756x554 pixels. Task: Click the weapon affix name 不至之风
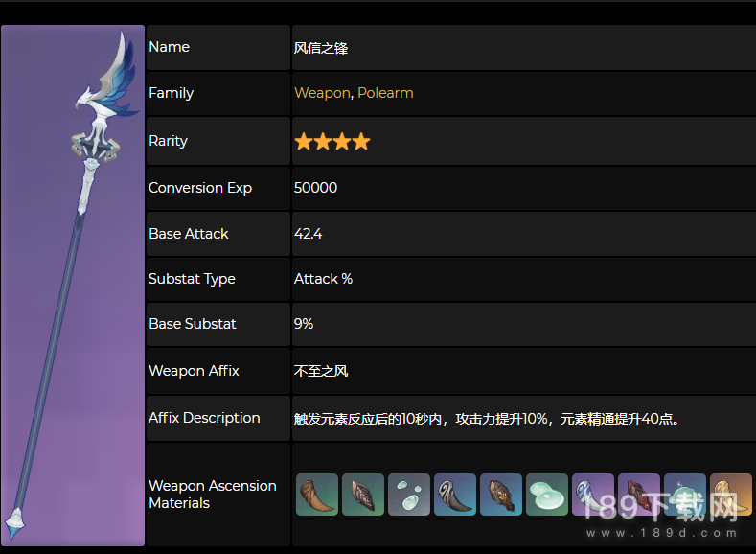[321, 372]
